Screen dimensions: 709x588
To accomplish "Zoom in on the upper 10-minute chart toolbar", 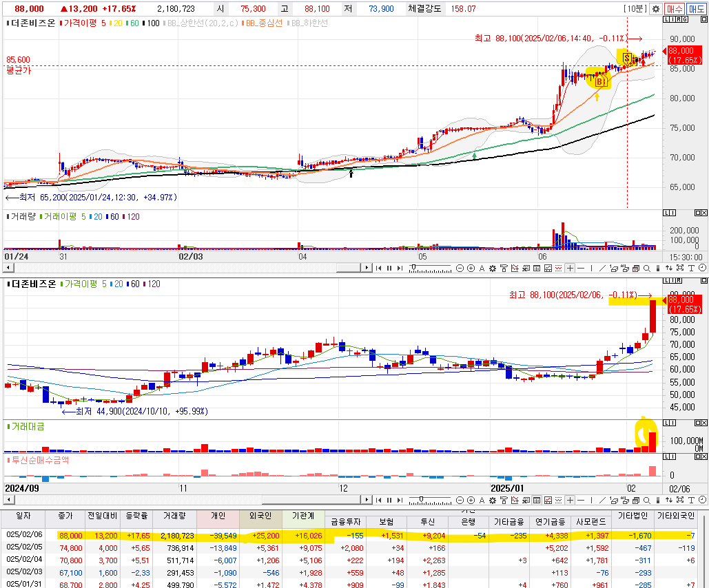I will 471,268.
